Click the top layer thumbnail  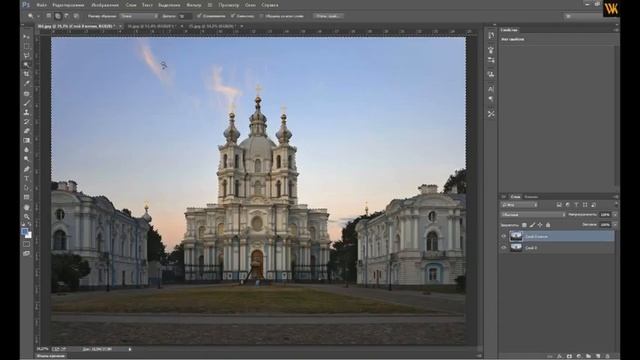tap(516, 236)
